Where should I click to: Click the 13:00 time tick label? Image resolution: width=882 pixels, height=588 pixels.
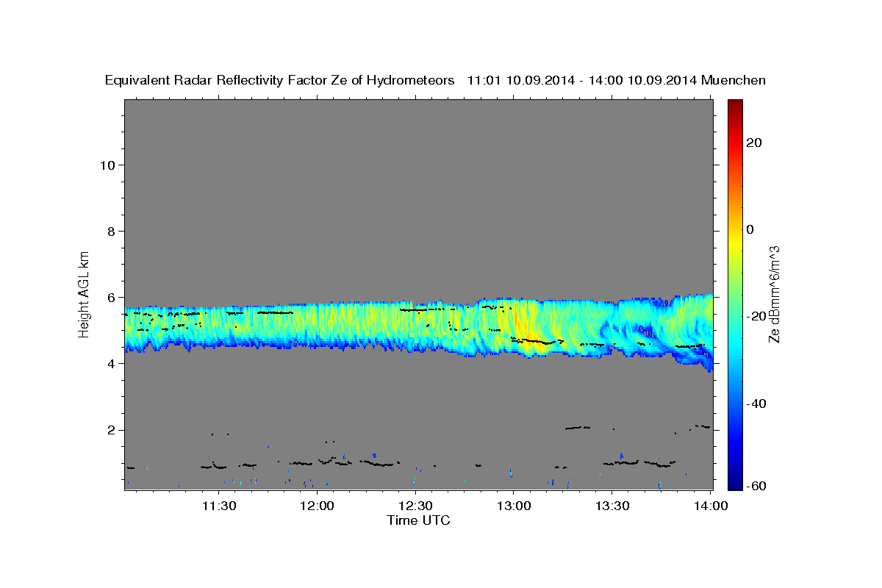[513, 506]
